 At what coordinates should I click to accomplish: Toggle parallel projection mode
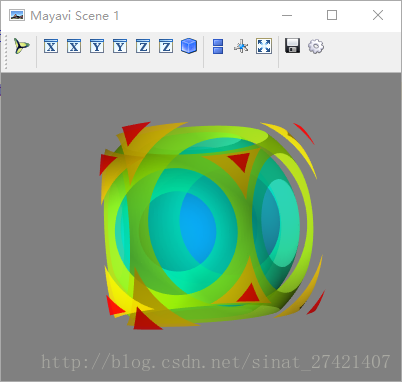[218, 46]
